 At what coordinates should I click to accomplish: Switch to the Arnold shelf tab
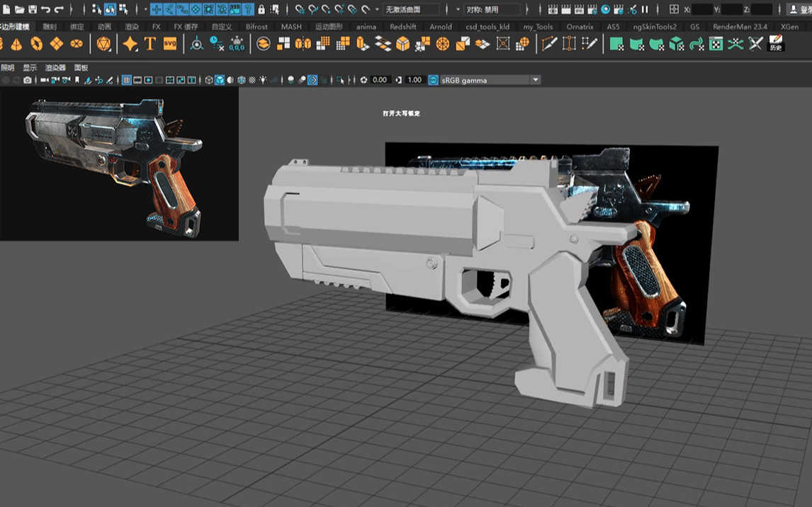(x=441, y=26)
